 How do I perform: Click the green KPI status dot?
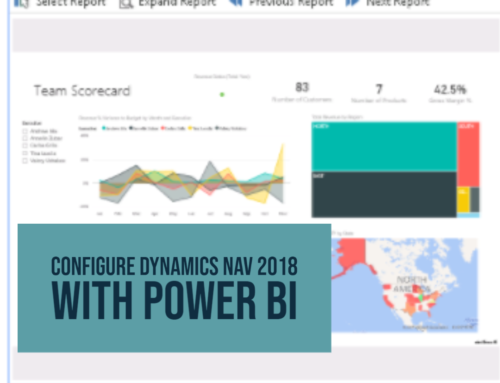point(222,95)
